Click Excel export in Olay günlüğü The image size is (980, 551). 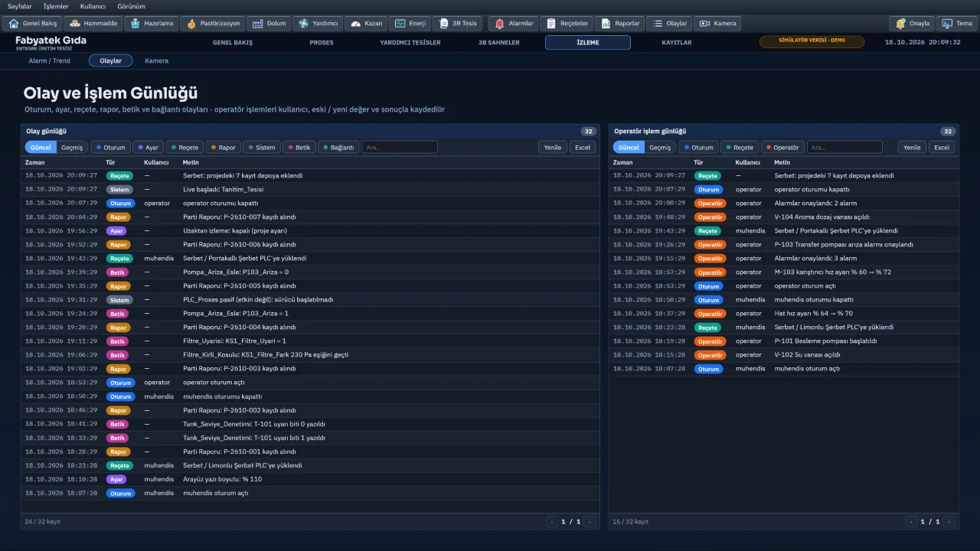[x=583, y=148]
